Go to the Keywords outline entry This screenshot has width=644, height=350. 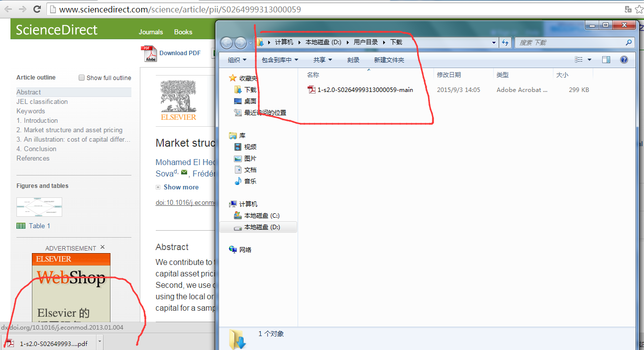30,111
